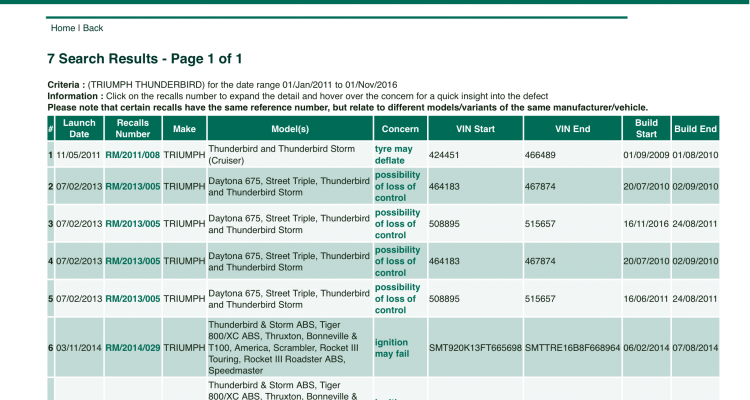Click build start date 01/09/2009
Image resolution: width=750 pixels, height=400 pixels.
coord(646,155)
